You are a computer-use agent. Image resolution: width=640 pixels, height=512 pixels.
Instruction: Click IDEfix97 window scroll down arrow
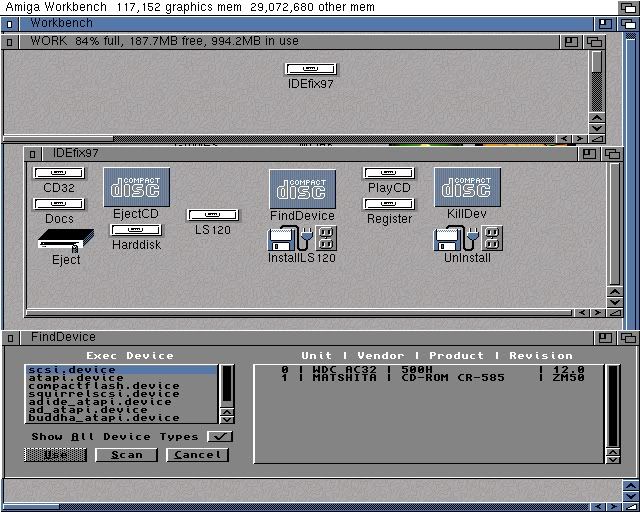pos(615,302)
